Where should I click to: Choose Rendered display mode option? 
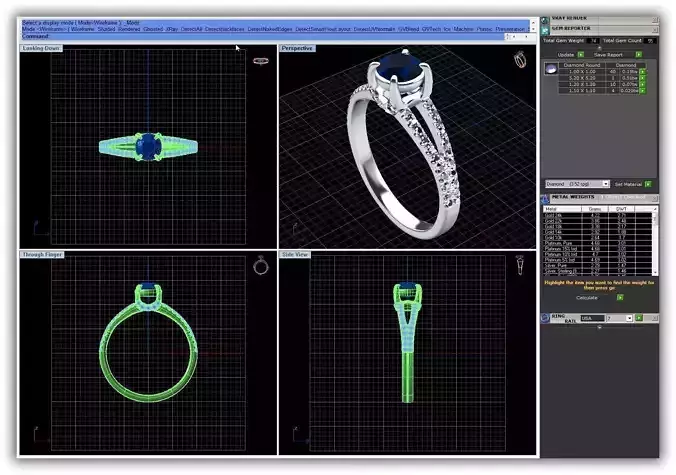[129, 29]
